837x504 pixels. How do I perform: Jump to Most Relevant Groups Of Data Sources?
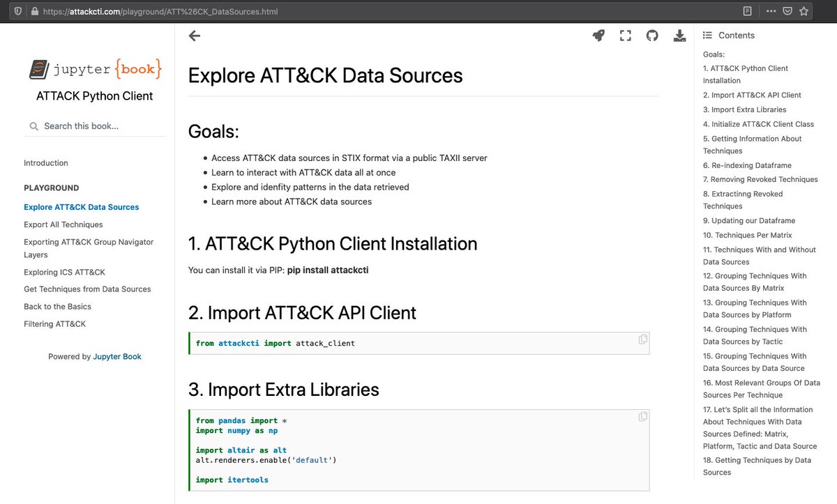click(762, 389)
